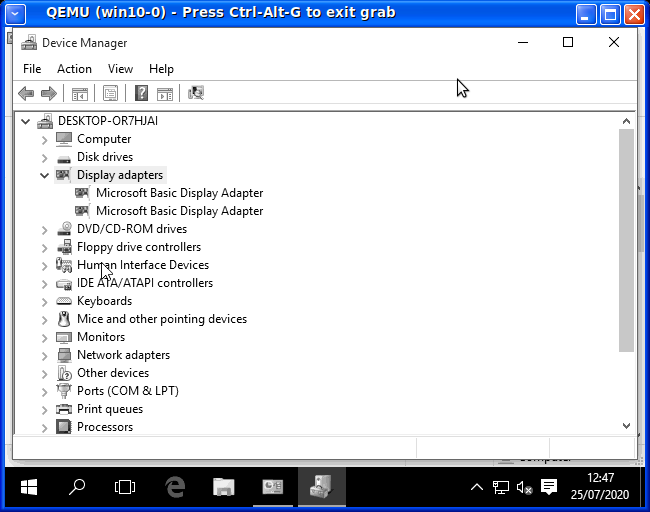650x512 pixels.
Task: Expand the Ports (COM & LPT) node
Action: pyautogui.click(x=44, y=391)
